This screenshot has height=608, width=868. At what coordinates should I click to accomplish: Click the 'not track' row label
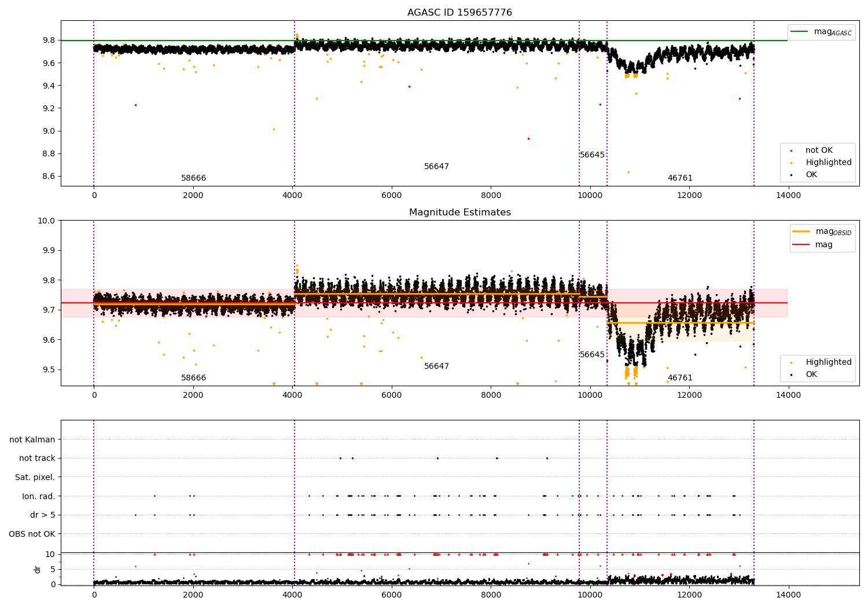(x=37, y=459)
